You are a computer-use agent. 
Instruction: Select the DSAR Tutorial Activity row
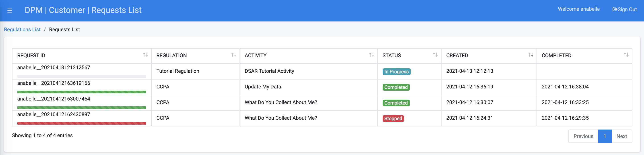click(269, 71)
